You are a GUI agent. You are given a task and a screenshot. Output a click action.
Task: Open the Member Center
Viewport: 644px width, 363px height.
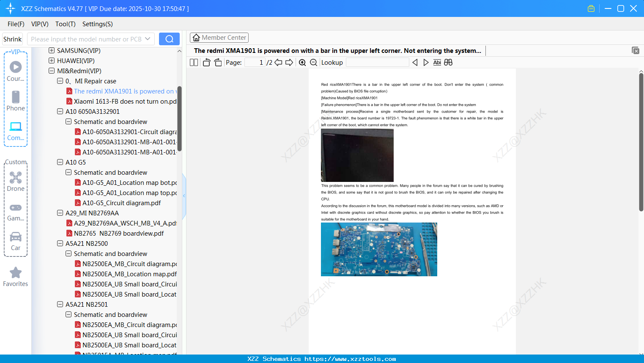pyautogui.click(x=219, y=38)
